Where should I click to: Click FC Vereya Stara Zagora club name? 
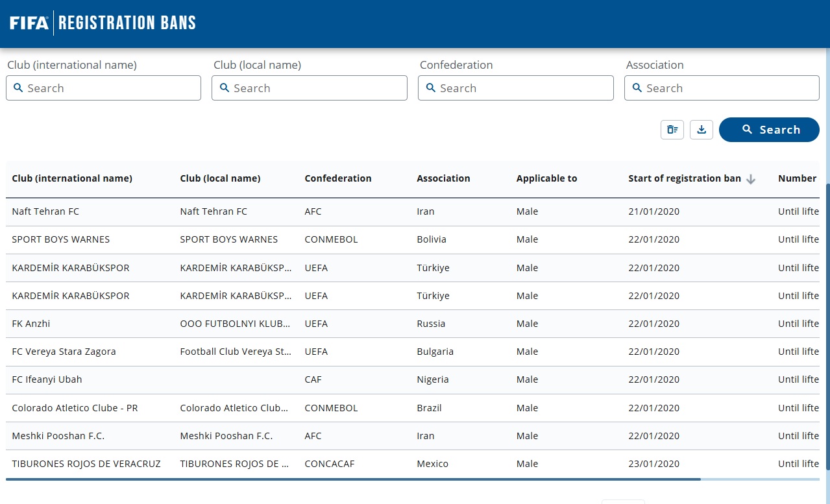click(x=64, y=352)
